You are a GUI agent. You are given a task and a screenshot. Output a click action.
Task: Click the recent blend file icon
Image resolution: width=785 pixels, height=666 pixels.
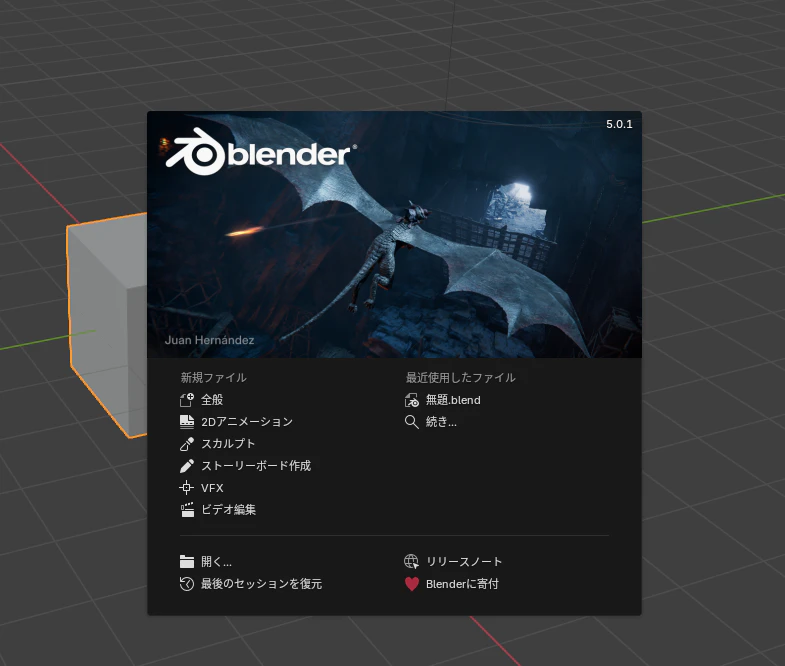412,400
